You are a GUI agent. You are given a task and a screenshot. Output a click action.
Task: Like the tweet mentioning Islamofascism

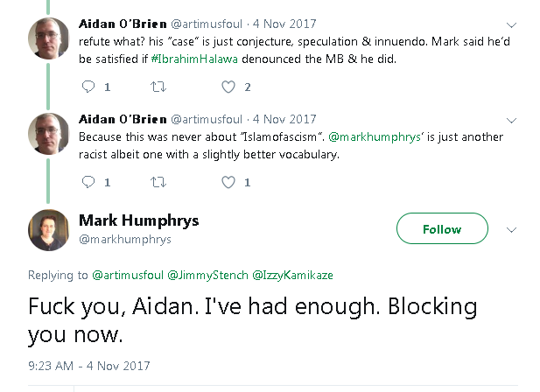(x=228, y=182)
